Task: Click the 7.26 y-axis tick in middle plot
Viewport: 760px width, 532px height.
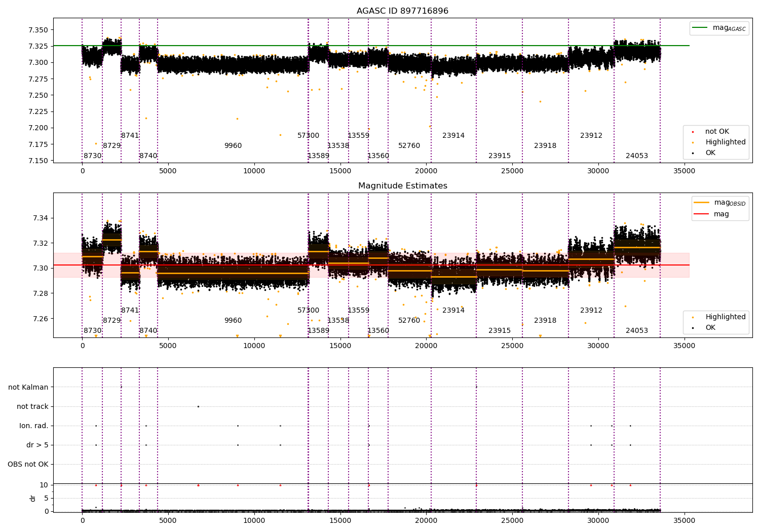Action: (41, 319)
